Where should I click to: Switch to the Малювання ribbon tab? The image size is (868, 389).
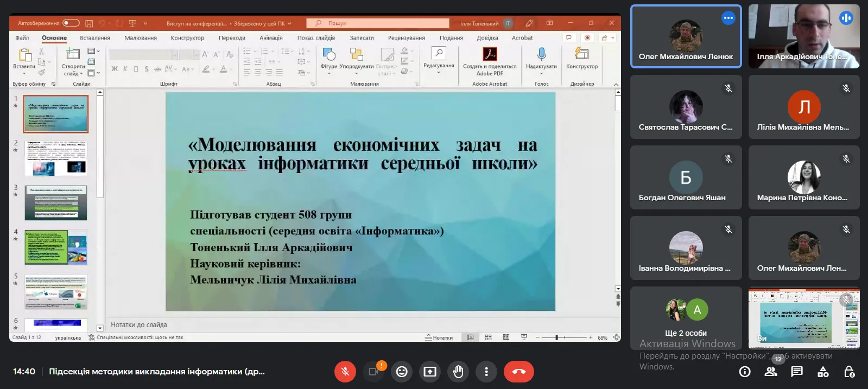tap(141, 38)
